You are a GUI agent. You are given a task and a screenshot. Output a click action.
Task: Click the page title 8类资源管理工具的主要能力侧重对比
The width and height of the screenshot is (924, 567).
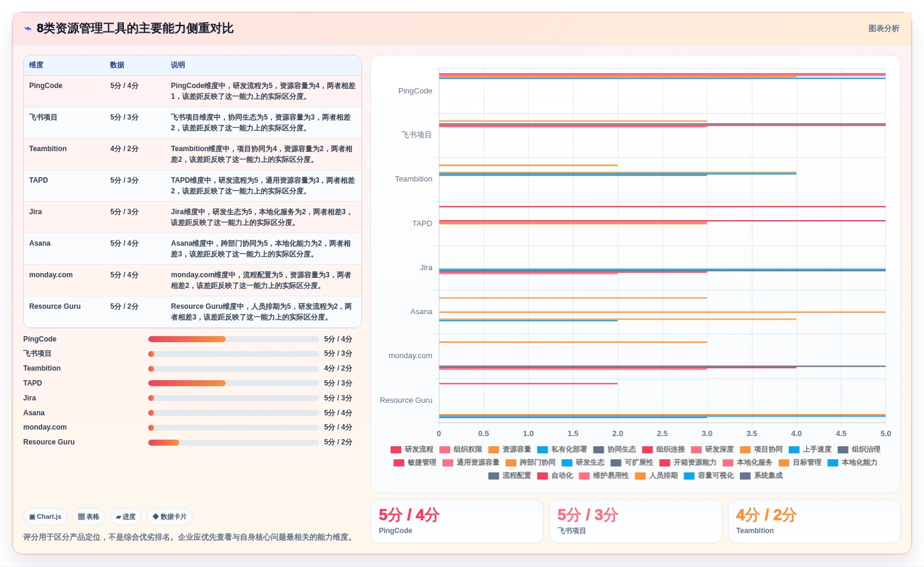point(135,29)
